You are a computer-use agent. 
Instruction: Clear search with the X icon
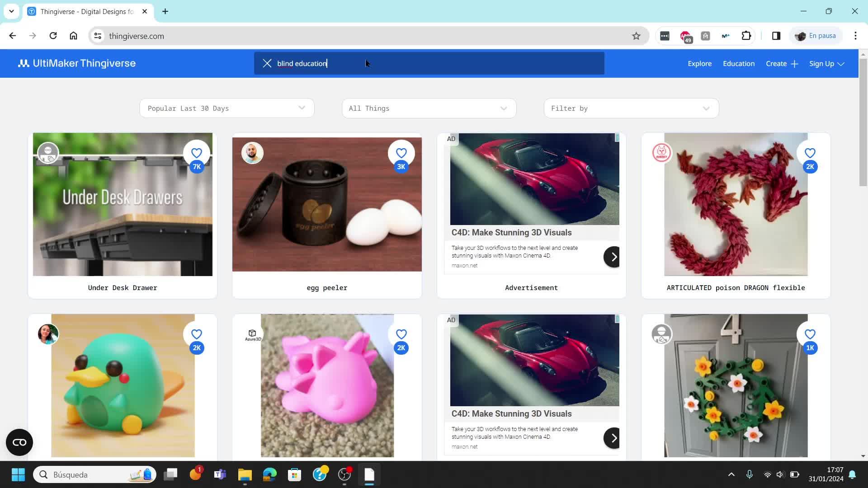(x=267, y=63)
